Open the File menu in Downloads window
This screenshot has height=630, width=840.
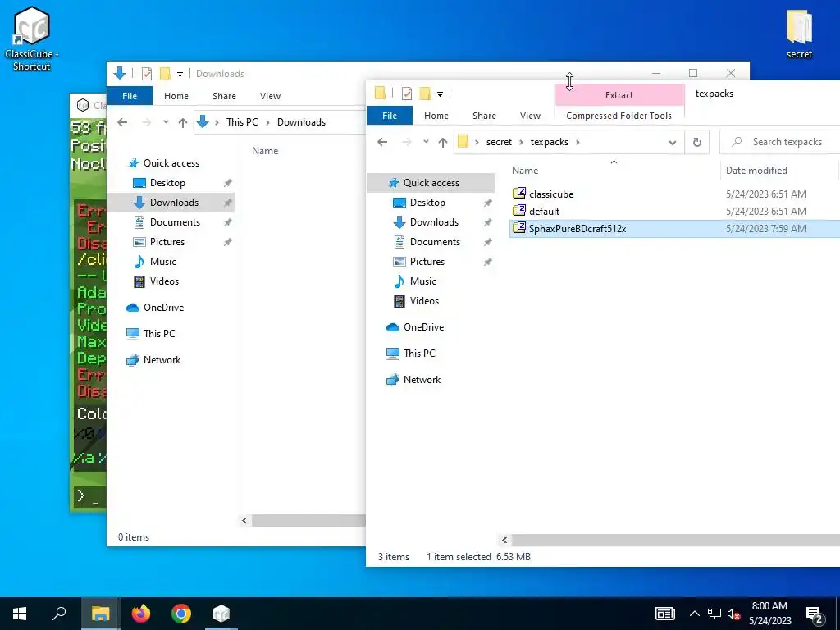click(130, 95)
